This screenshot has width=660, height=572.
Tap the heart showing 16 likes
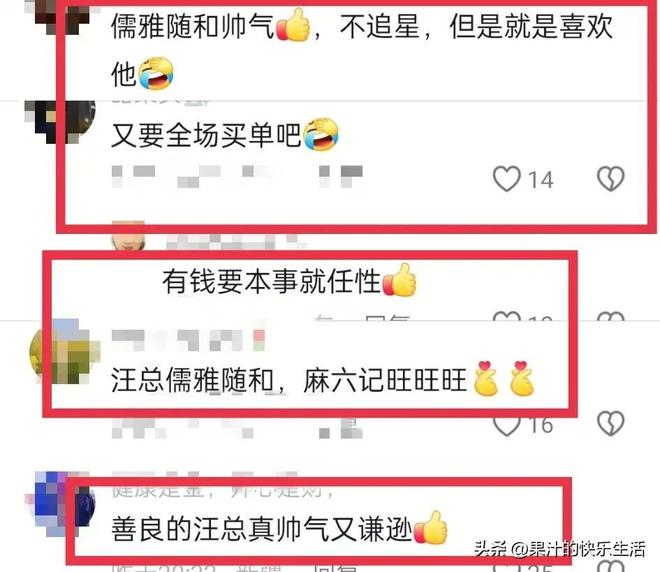[x=507, y=426]
